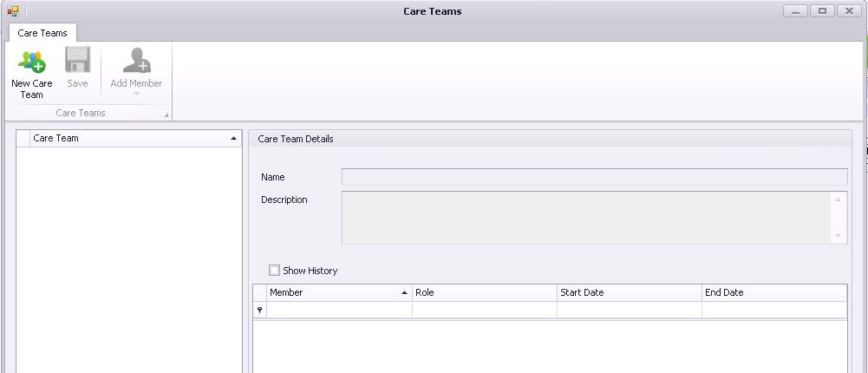Click the application icon in title bar

[x=13, y=11]
